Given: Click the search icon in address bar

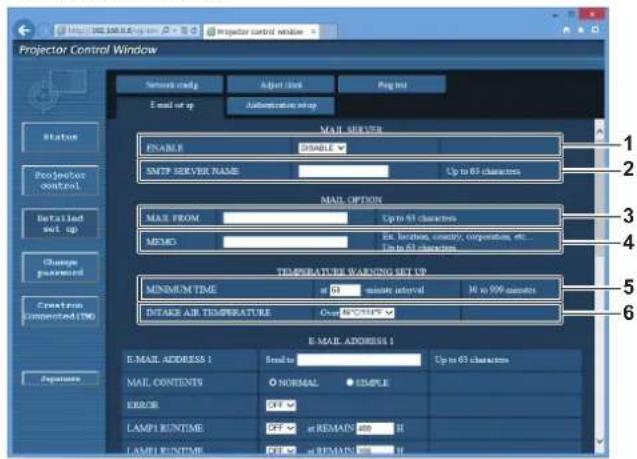Looking at the screenshot, I should (166, 30).
